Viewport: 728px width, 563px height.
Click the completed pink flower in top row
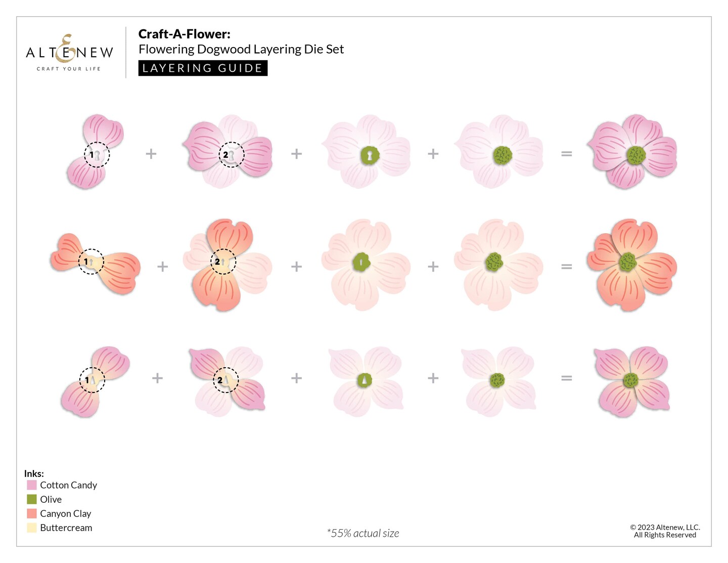632,152
